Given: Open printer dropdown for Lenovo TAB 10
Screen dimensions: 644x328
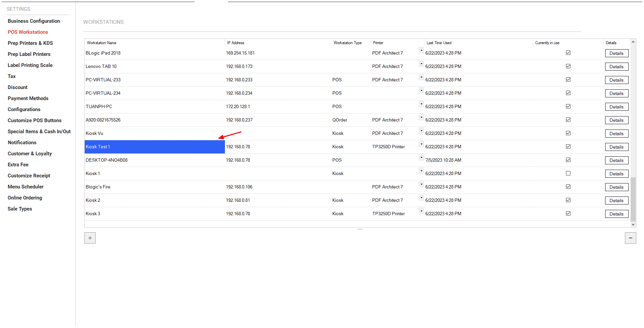Looking at the screenshot, I should pos(421,64).
